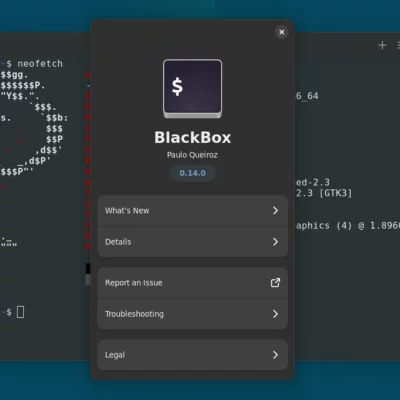Add a new tab in terminal window

382,45
